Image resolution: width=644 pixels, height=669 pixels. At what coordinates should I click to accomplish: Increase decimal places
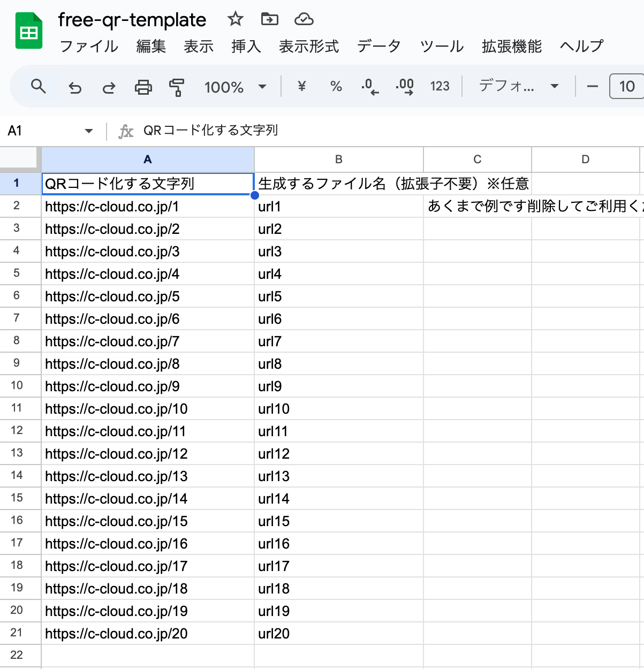pos(405,87)
